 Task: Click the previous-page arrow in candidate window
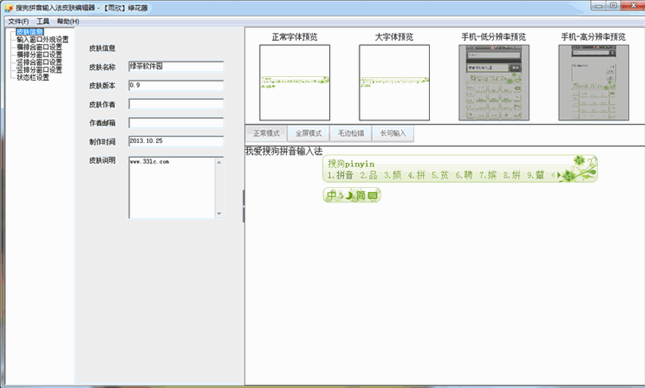(x=553, y=175)
